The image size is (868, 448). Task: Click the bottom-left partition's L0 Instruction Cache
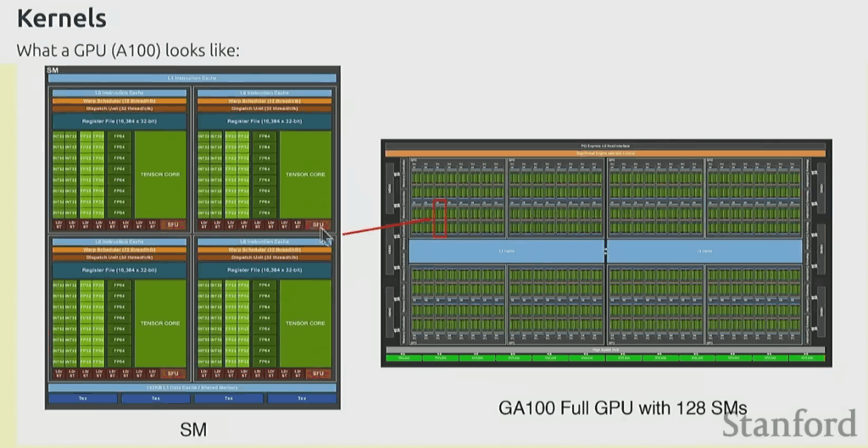118,242
